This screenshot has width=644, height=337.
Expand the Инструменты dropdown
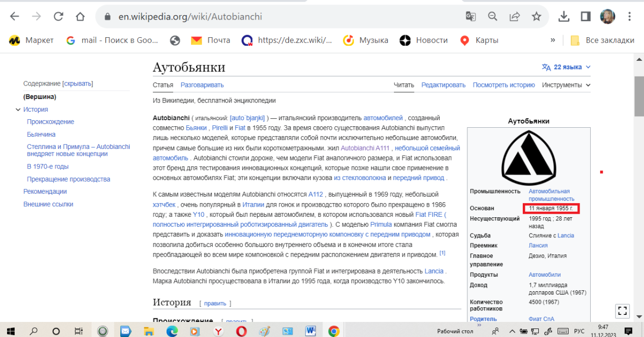point(567,85)
